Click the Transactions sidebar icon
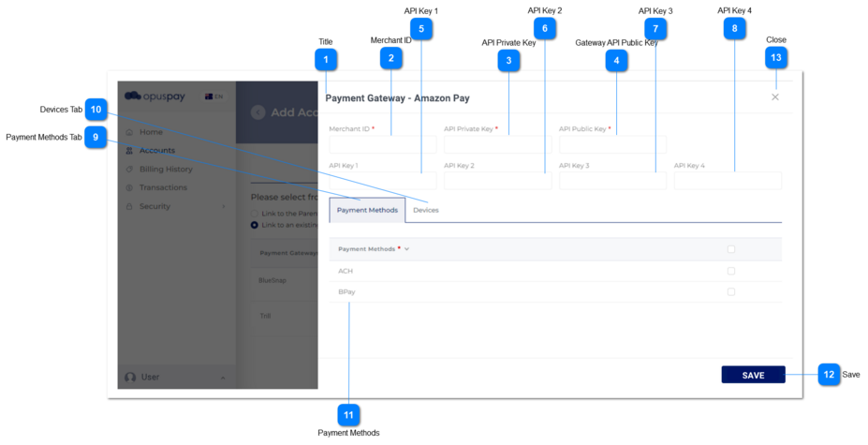The width and height of the screenshot is (868, 445). pyautogui.click(x=130, y=187)
